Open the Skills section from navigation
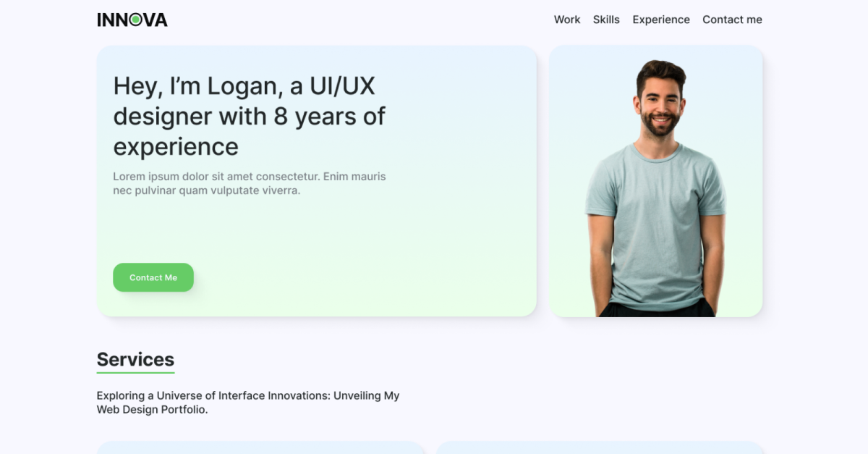The image size is (868, 454). [x=606, y=20]
